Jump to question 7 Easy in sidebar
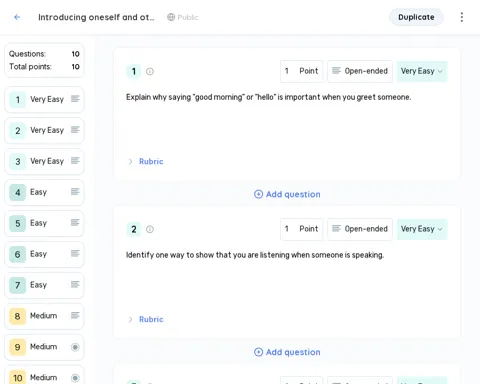480x384 pixels. point(44,285)
